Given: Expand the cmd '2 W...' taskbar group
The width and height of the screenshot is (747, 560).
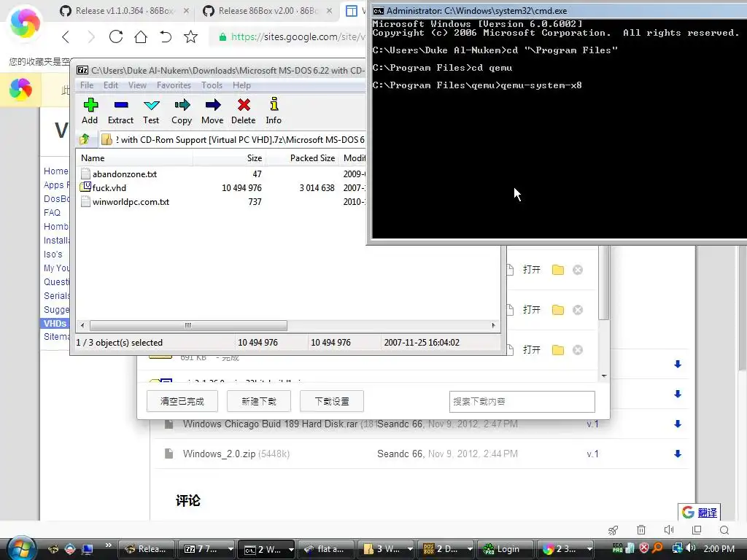Looking at the screenshot, I should (x=290, y=549).
